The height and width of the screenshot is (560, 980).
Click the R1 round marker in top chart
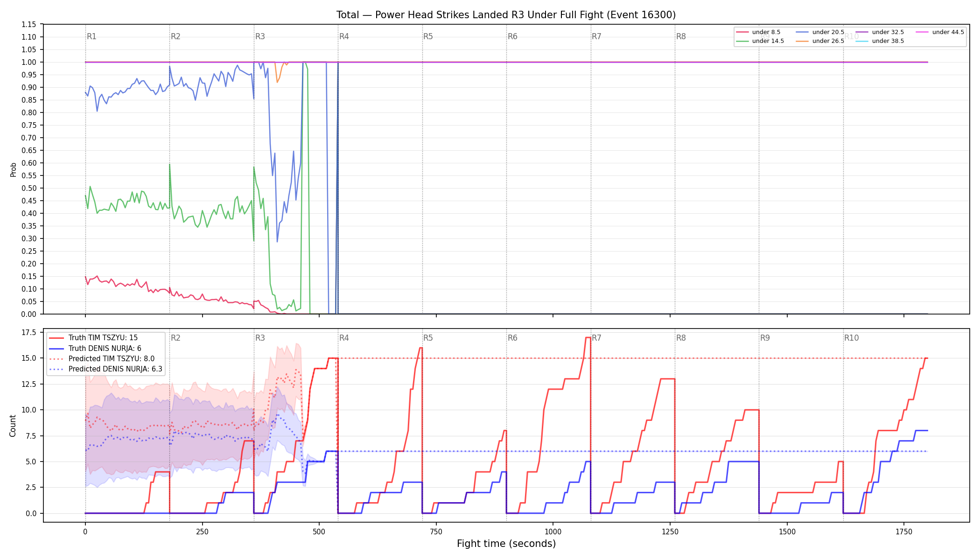(91, 36)
